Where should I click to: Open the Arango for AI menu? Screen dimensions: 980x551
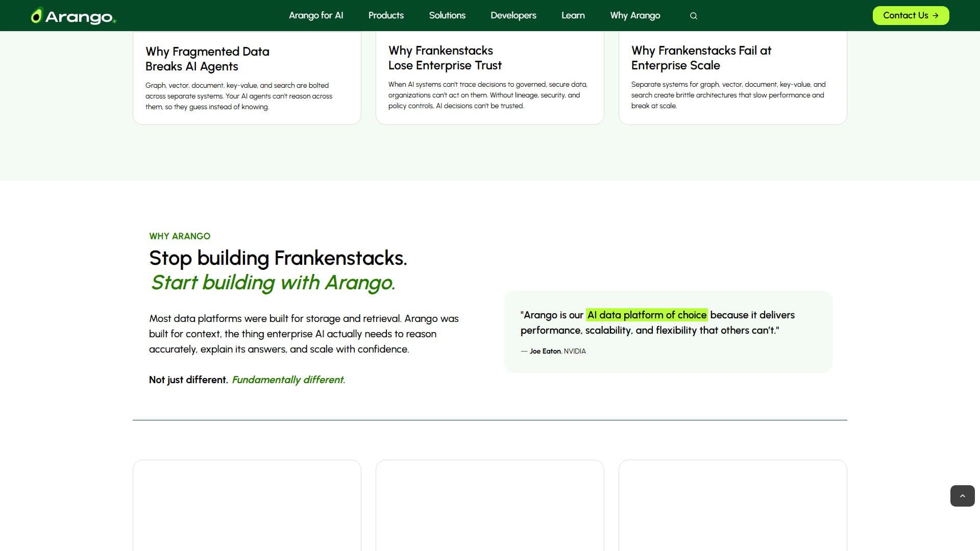click(316, 15)
